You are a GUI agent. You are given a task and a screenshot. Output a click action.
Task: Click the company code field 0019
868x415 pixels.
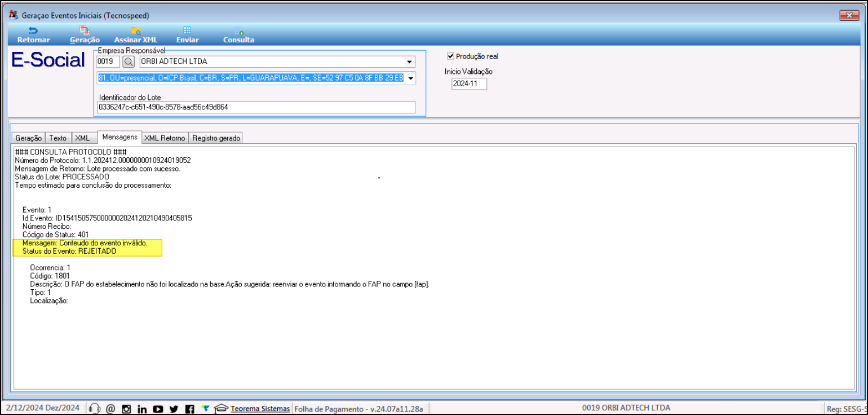(x=108, y=61)
